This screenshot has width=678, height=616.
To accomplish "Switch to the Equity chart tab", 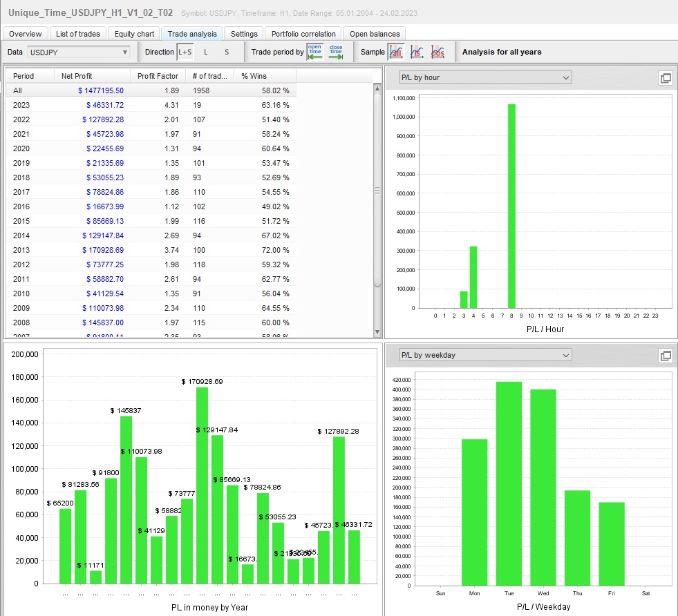I will point(134,34).
